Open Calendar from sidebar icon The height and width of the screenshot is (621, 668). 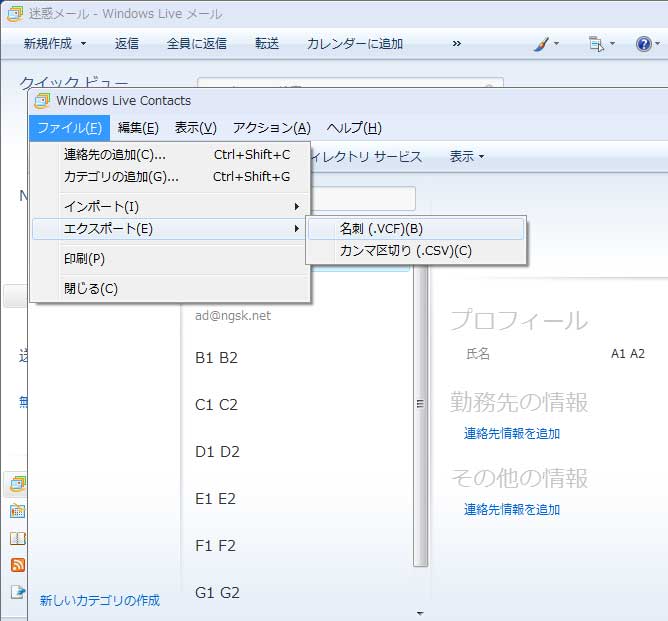click(x=17, y=512)
